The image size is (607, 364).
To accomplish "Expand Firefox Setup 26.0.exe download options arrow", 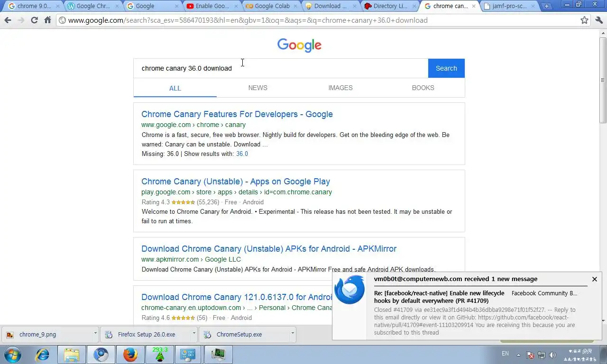I will pos(194,334).
